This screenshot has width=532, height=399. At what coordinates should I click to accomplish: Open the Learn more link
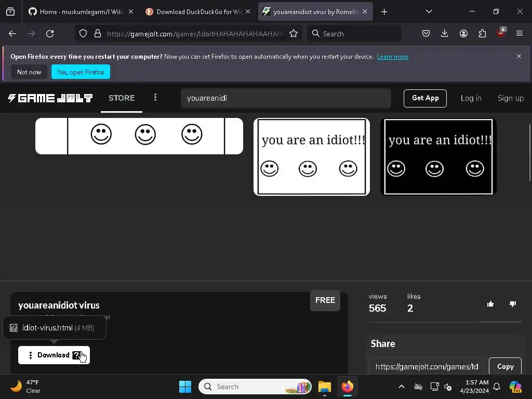[x=393, y=57]
